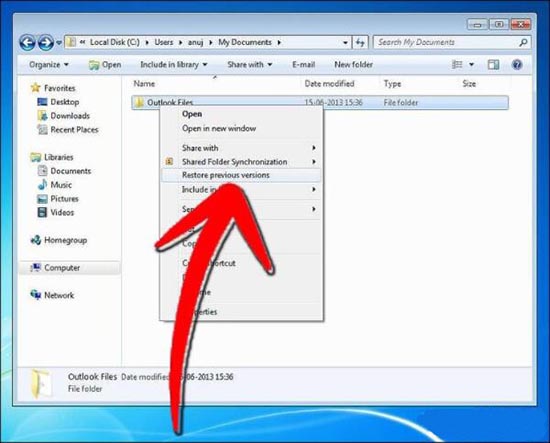Focus the Search My Documents field
Image resolution: width=550 pixels, height=443 pixels.
445,42
